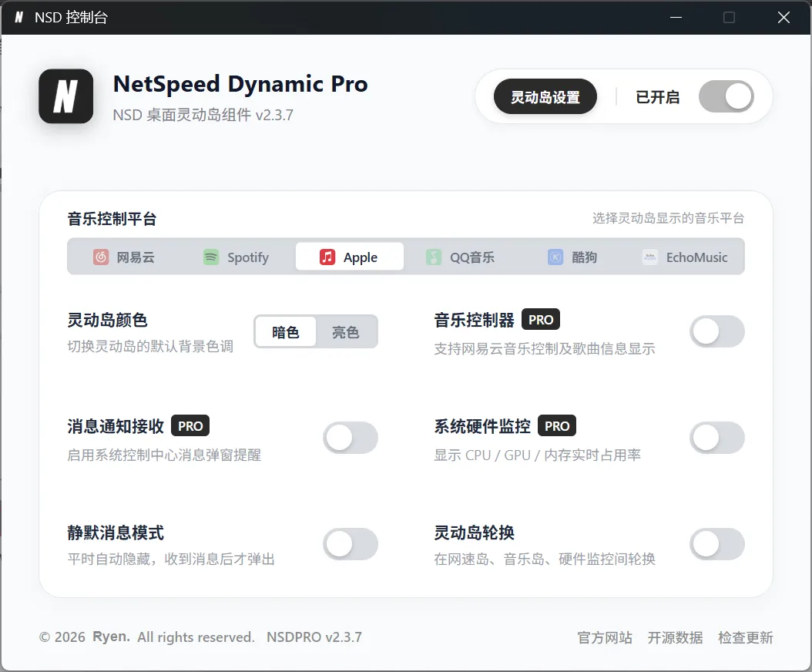Image resolution: width=812 pixels, height=672 pixels.
Task: Switch on 静默消息模式
Action: tap(351, 544)
